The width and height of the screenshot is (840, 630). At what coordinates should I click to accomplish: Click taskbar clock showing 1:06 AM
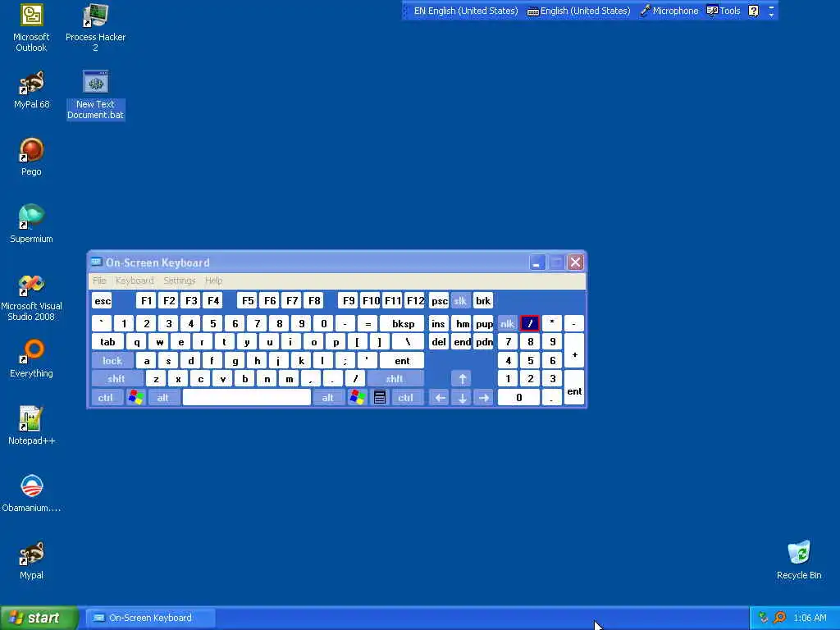pos(810,618)
